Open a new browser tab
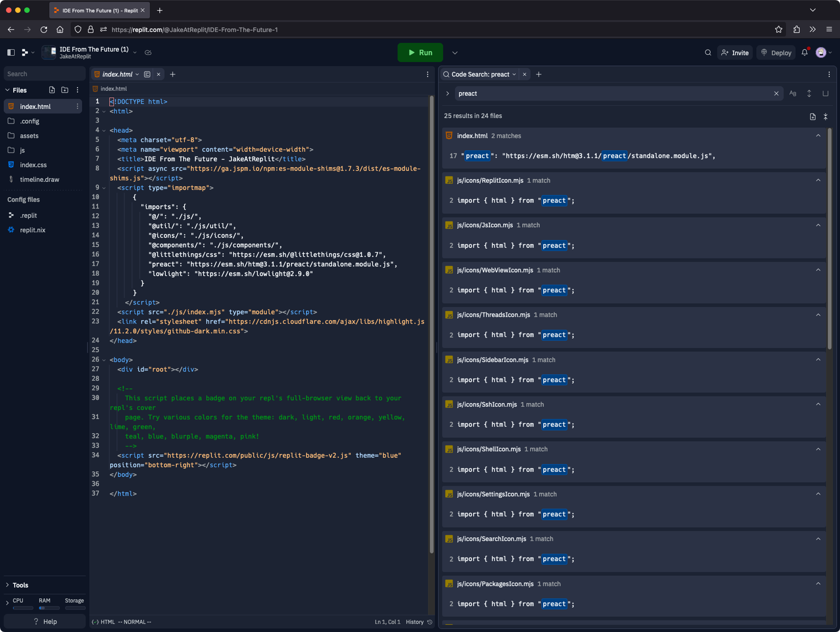The image size is (840, 632). pyautogui.click(x=159, y=10)
